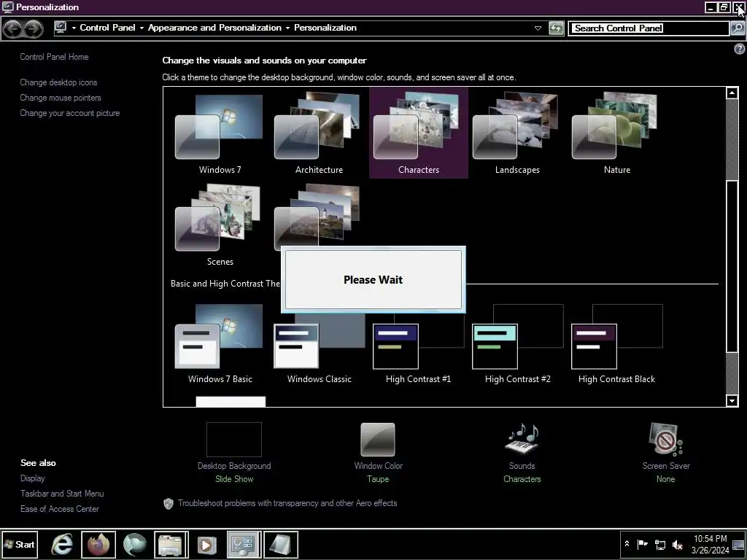Screen dimensions: 747x560
Task: Open the media player taskbar icon
Action: pyautogui.click(x=206, y=544)
